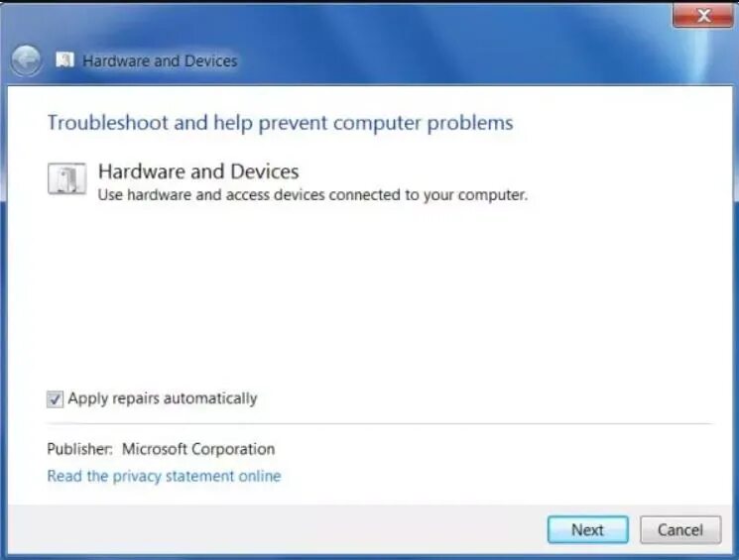This screenshot has height=560, width=739.
Task: Click the separator line above Publisher
Action: point(379,424)
